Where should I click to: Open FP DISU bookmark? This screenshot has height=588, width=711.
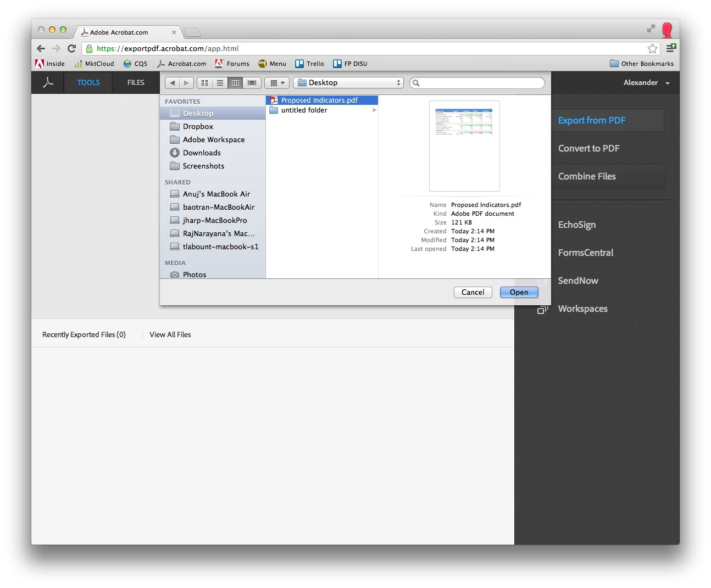point(351,64)
